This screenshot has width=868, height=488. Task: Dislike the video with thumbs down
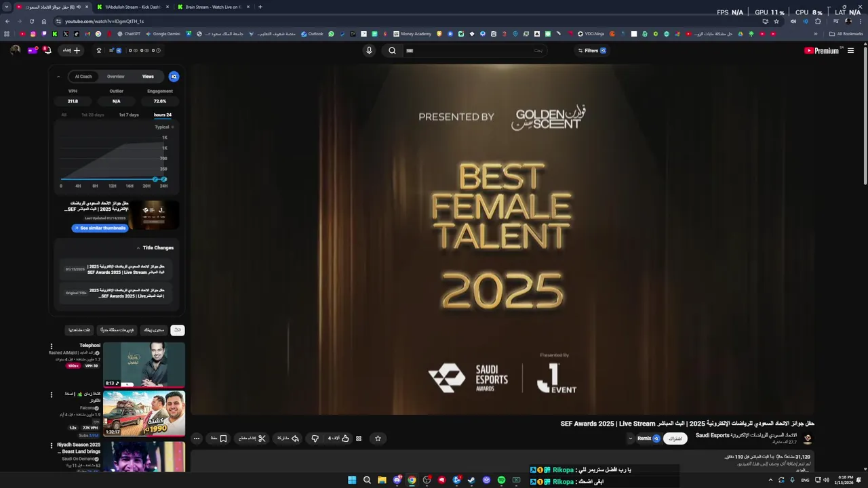pyautogui.click(x=315, y=439)
